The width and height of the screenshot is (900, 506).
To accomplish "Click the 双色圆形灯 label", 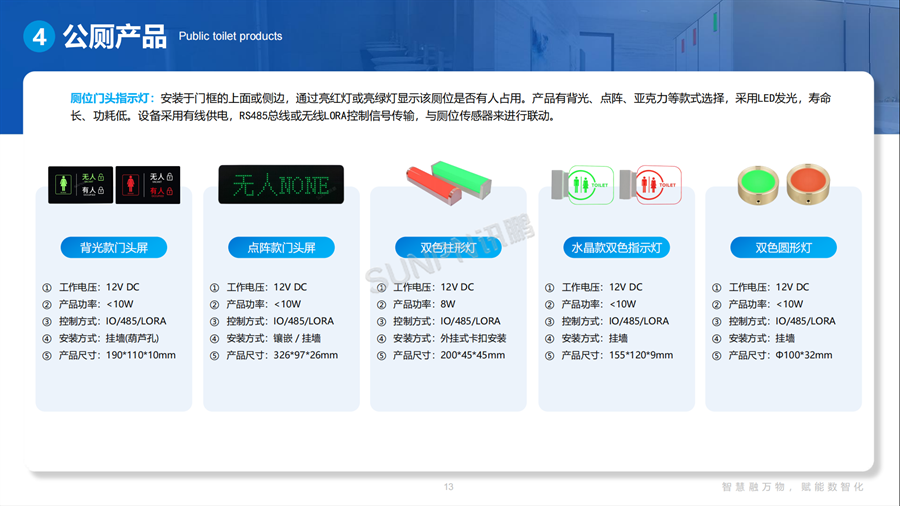I will point(783,248).
